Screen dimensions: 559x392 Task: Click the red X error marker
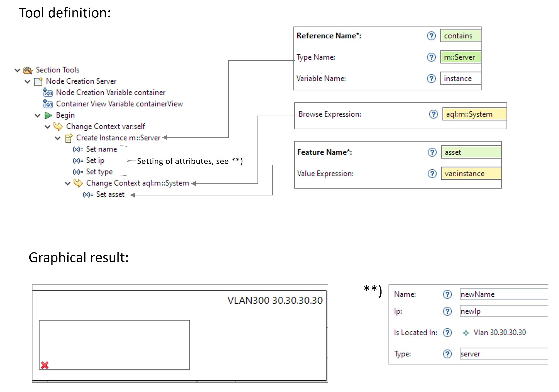click(45, 365)
